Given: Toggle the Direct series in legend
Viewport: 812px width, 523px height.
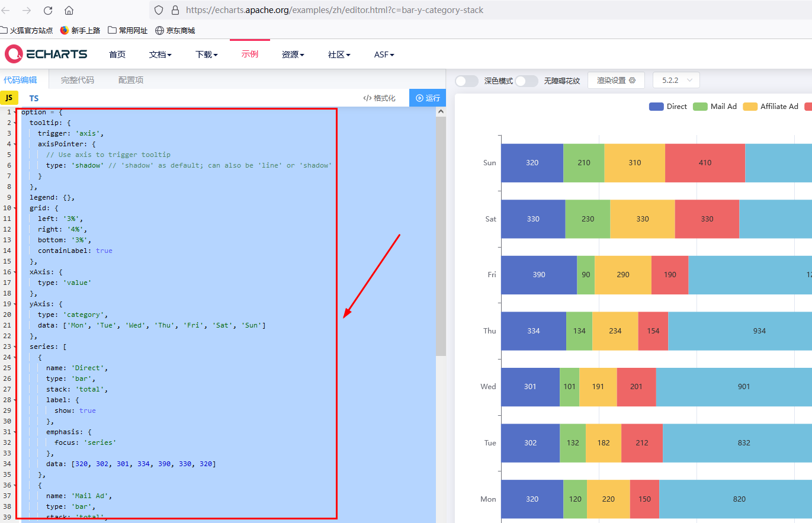Looking at the screenshot, I should [x=668, y=106].
